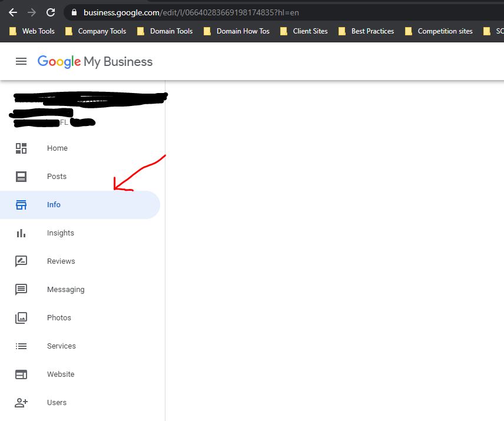Click the padlock site security icon
The image size is (504, 421).
click(x=74, y=12)
